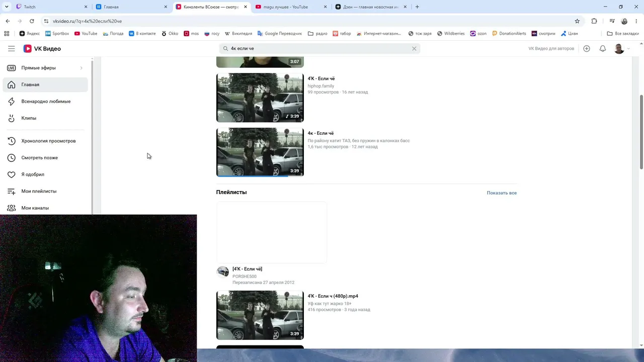The image size is (644, 362).
Task: Open the VK Видео hamburger menu
Action: (11, 49)
